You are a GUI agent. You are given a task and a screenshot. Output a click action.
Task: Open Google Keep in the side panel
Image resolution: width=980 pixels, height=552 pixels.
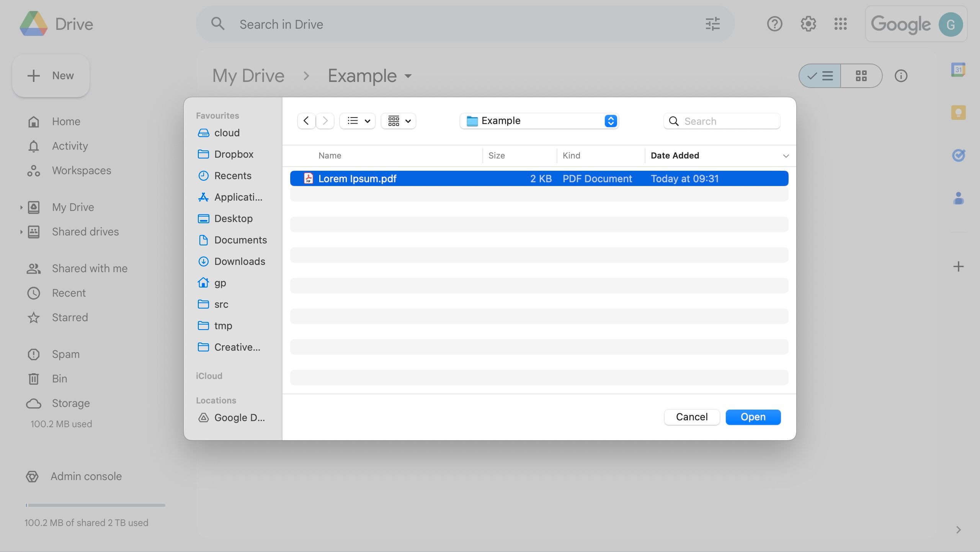tap(959, 112)
